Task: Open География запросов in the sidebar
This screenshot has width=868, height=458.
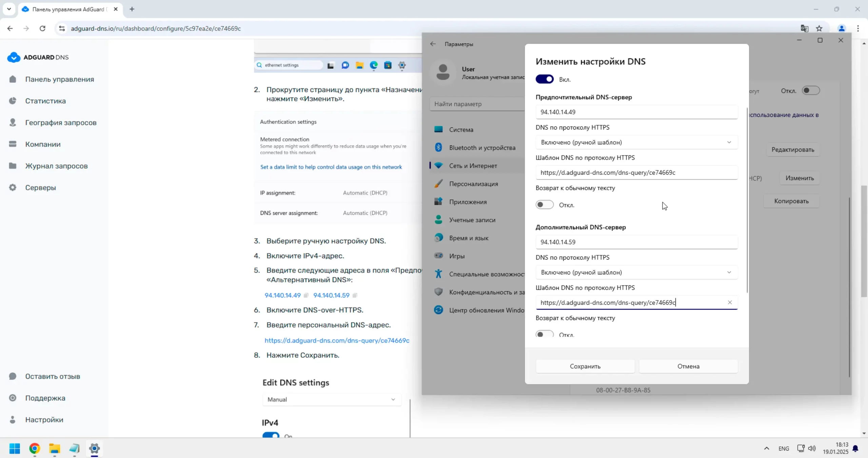Action: coord(60,123)
